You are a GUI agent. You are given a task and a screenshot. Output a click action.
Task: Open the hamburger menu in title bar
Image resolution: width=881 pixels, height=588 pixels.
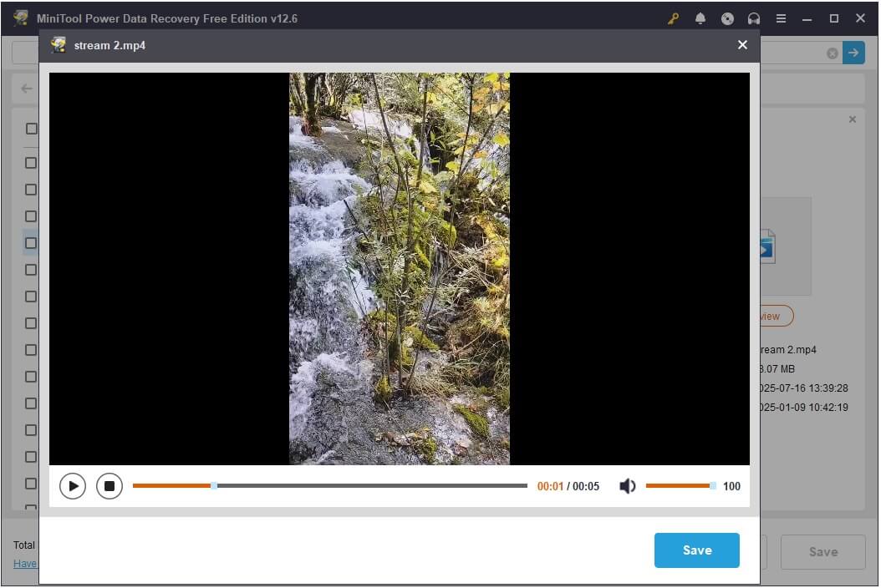coord(781,18)
